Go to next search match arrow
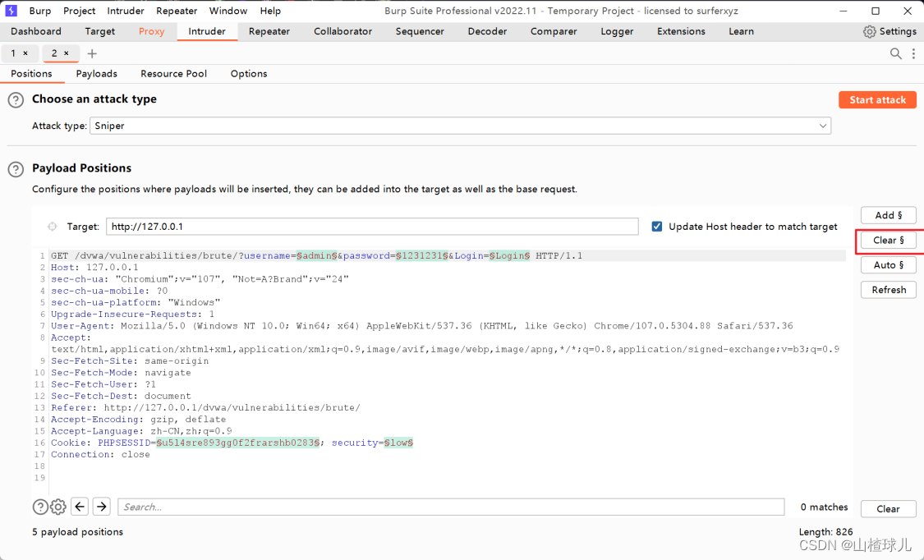The width and height of the screenshot is (924, 560). point(101,507)
